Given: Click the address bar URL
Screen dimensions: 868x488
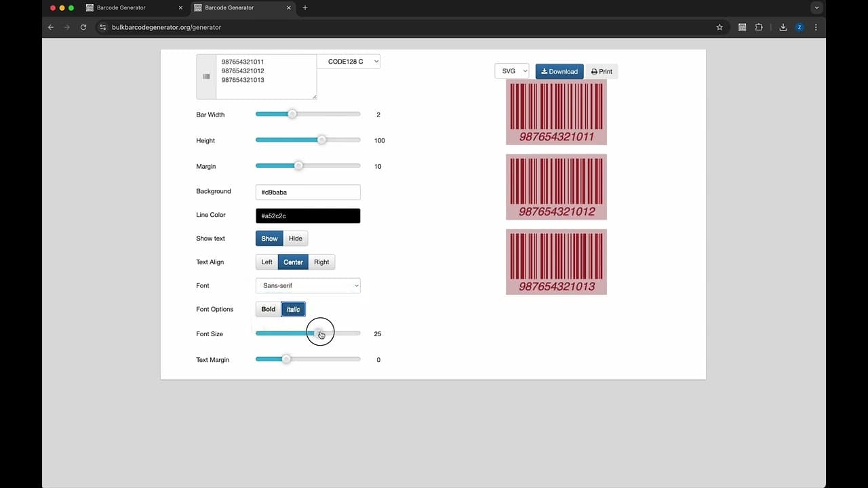Looking at the screenshot, I should [x=167, y=27].
